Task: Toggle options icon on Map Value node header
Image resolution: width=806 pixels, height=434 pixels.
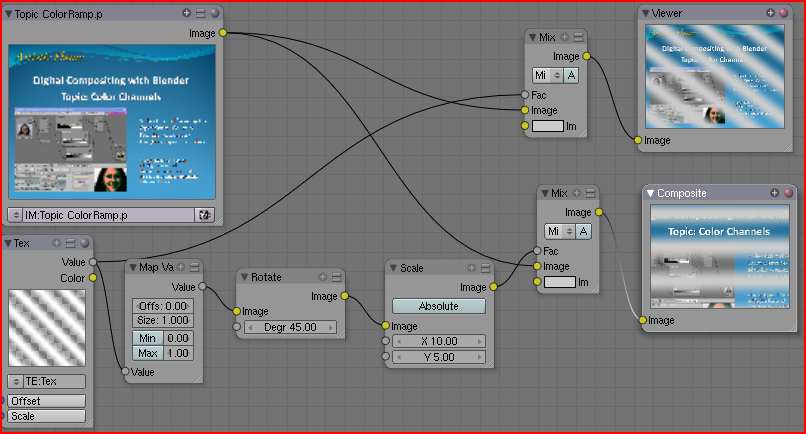Action: 194,267
